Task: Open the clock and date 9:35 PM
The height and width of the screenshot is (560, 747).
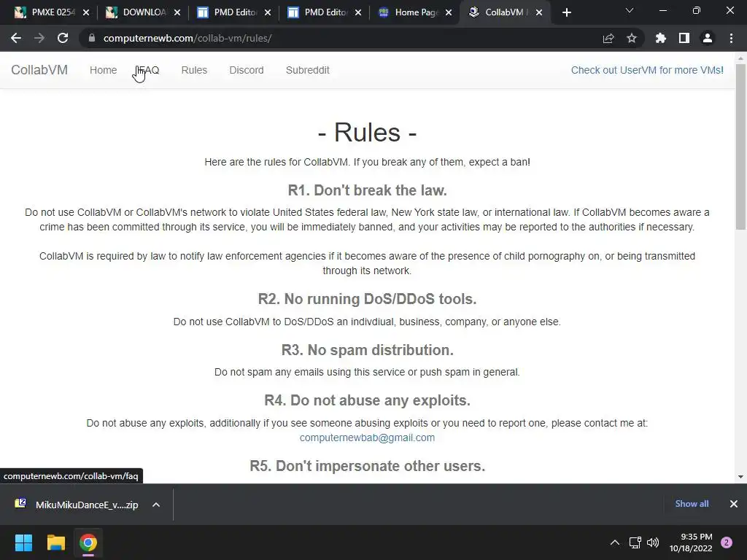Action: tap(691, 542)
